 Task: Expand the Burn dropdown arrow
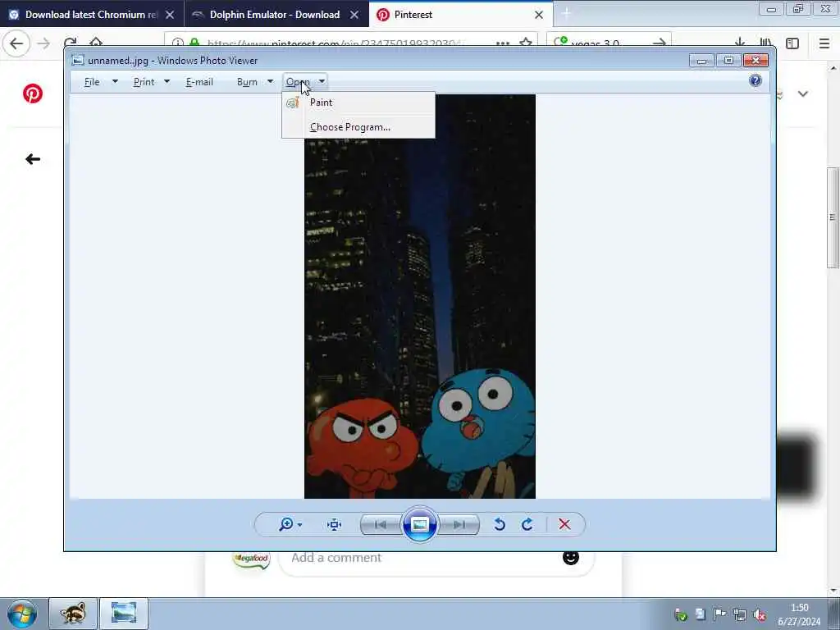[270, 81]
